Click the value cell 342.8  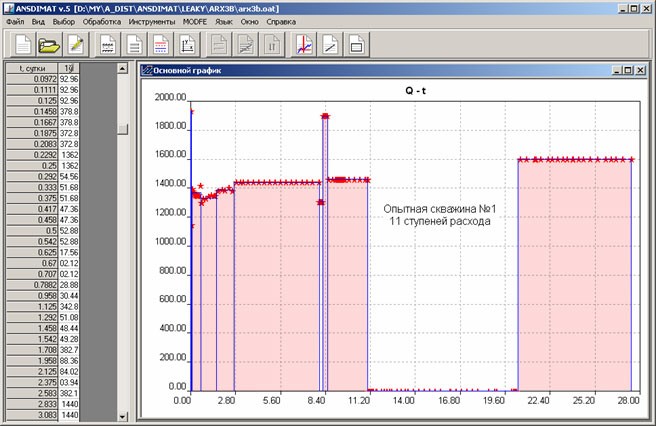(69, 306)
